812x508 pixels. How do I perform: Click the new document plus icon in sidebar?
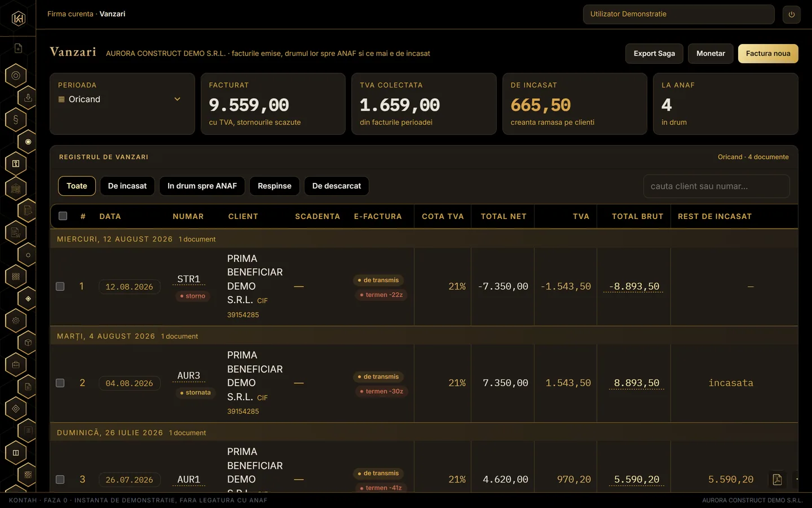pos(18,49)
